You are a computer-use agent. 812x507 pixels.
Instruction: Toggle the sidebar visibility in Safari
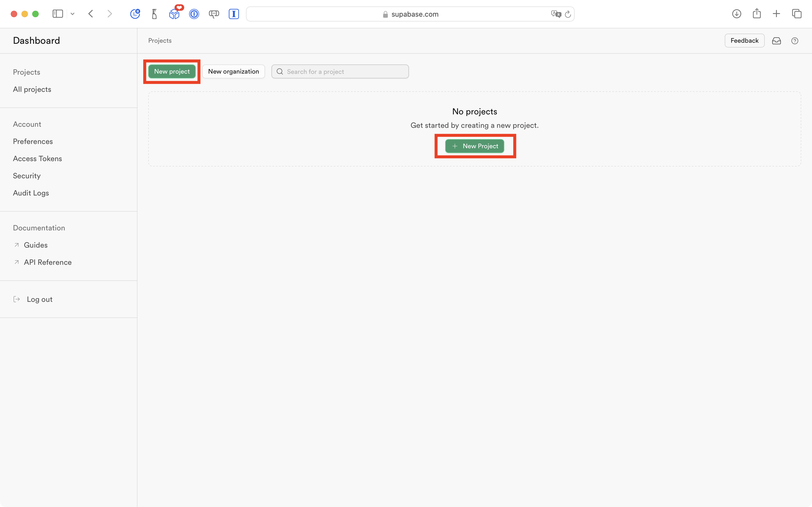pos(58,14)
